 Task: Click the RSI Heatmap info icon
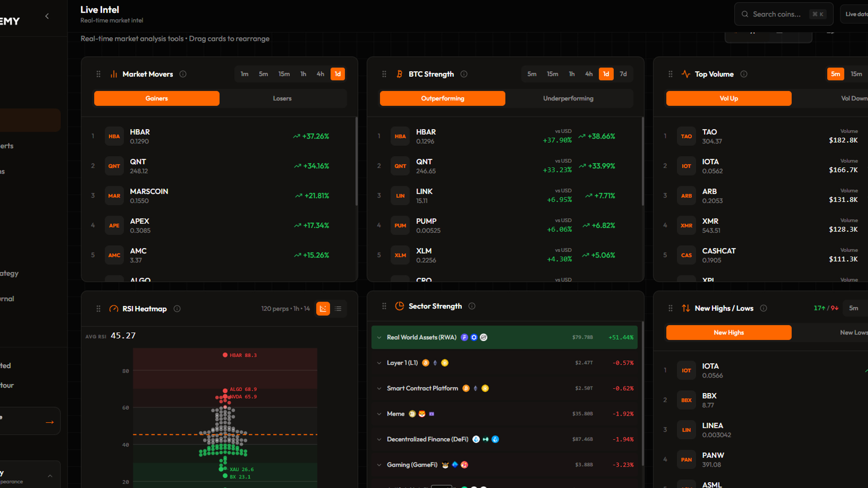pos(177,309)
